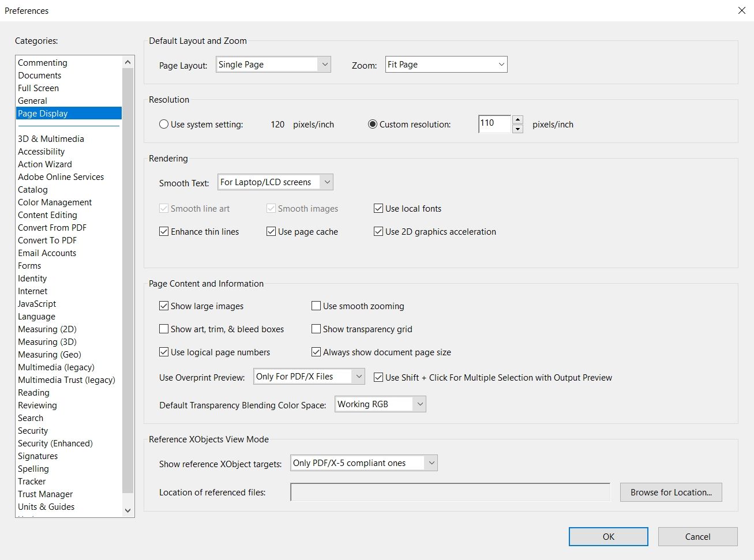Image resolution: width=754 pixels, height=560 pixels.
Task: Select the Use system setting resolution option
Action: [164, 124]
